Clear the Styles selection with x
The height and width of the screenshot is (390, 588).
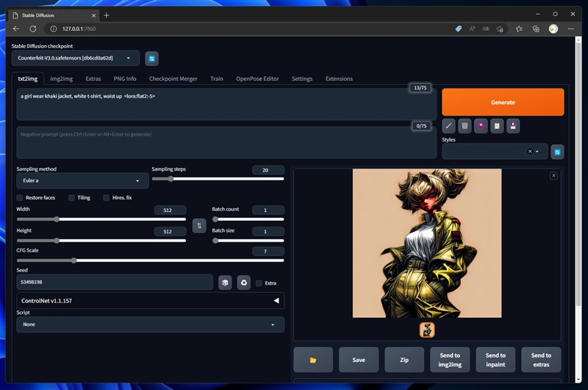coord(530,152)
